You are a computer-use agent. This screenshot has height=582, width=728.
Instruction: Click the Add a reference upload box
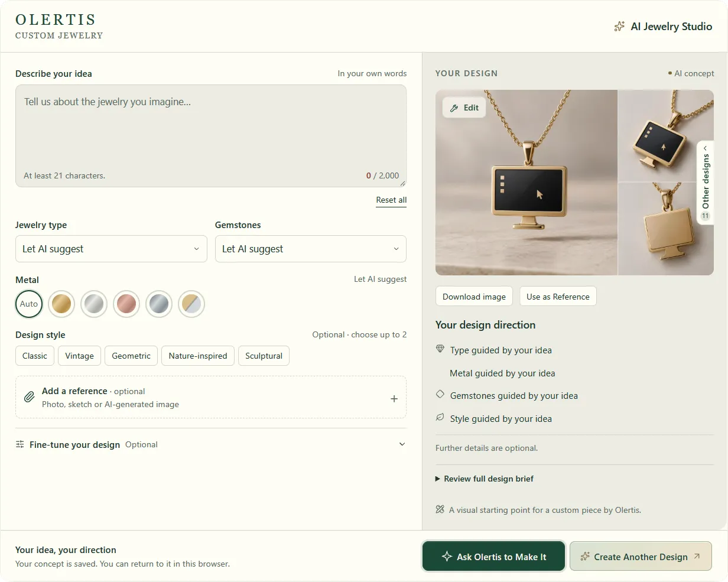point(211,397)
